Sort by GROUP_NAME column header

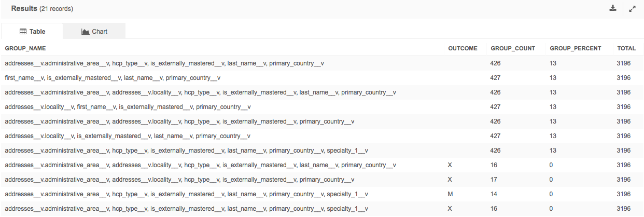[x=25, y=48]
